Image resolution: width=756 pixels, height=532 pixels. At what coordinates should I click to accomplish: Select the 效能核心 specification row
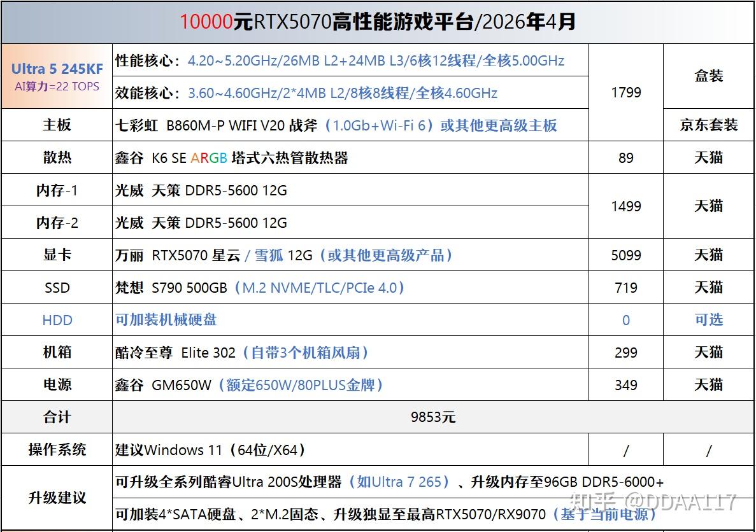click(350, 92)
